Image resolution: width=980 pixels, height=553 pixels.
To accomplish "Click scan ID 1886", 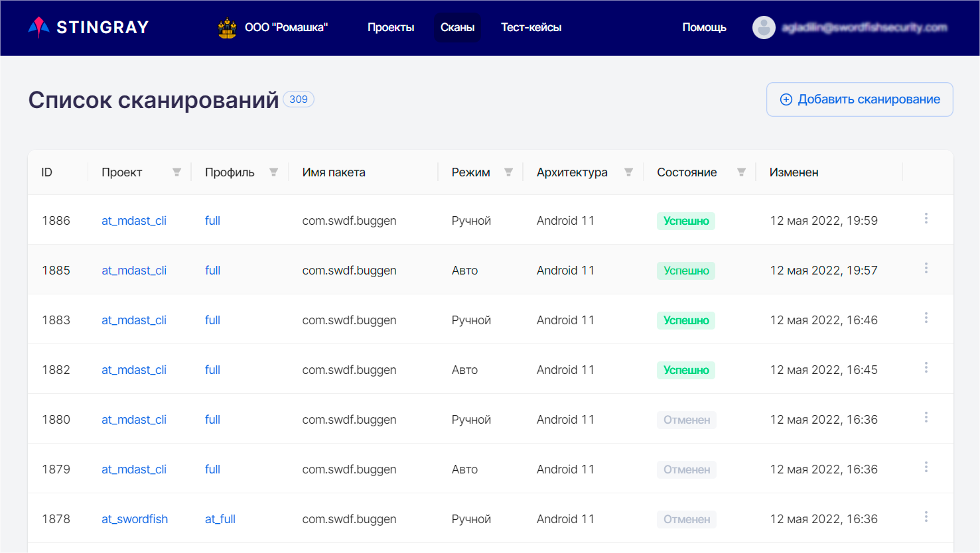I will (56, 221).
